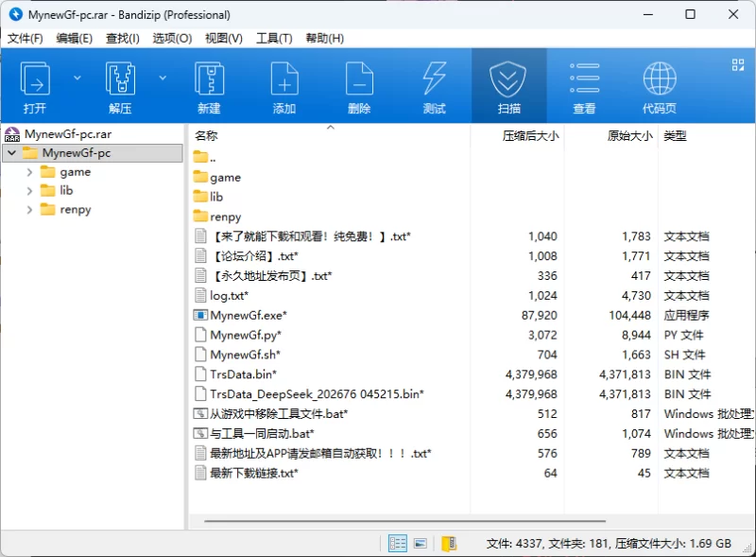Select the MynewGf.exe application icon
Screen dimensions: 756x557
pyautogui.click(x=200, y=315)
